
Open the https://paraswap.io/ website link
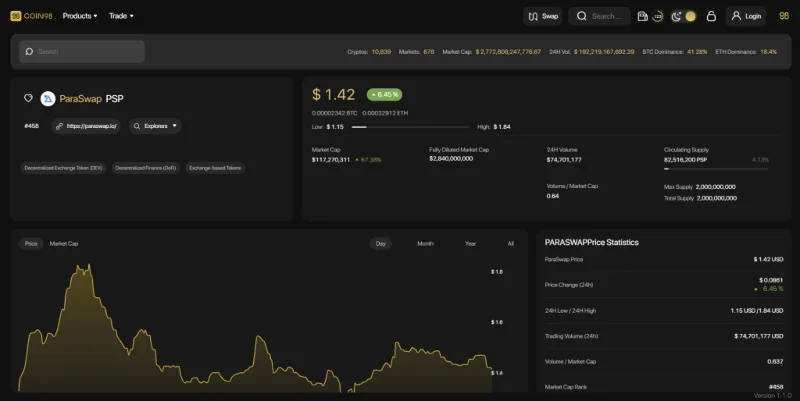pyautogui.click(x=86, y=126)
